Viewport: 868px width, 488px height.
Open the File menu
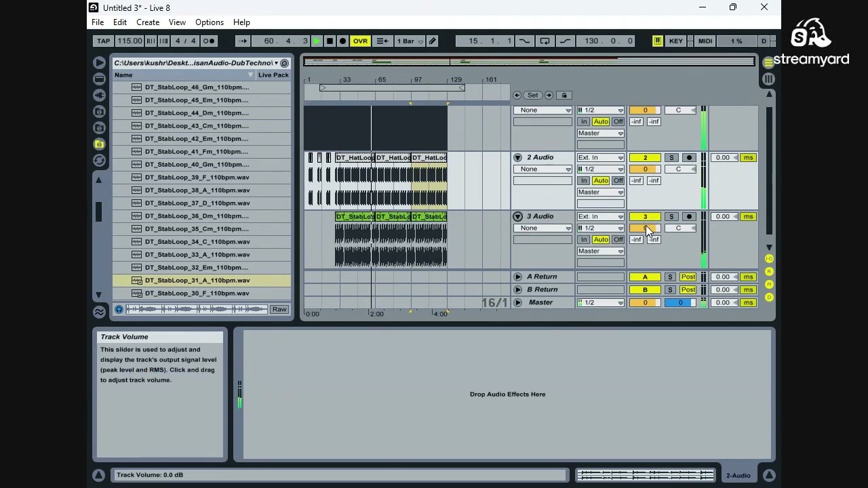coord(98,22)
